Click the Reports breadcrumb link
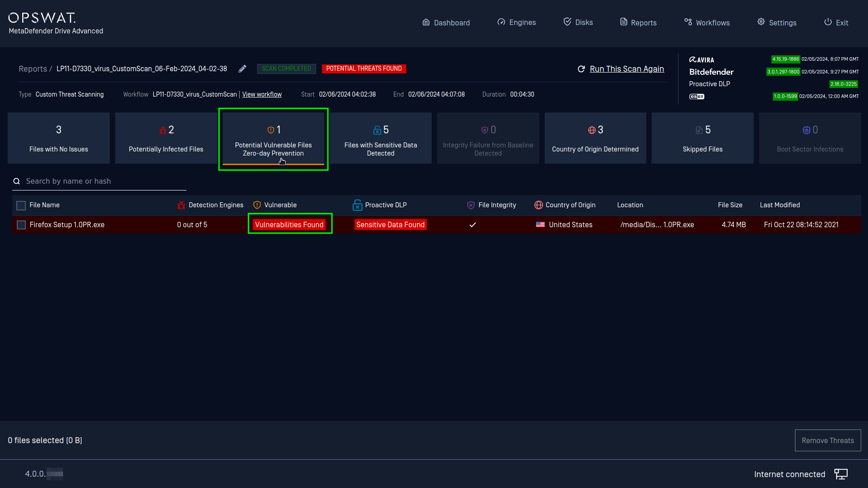 tap(33, 69)
